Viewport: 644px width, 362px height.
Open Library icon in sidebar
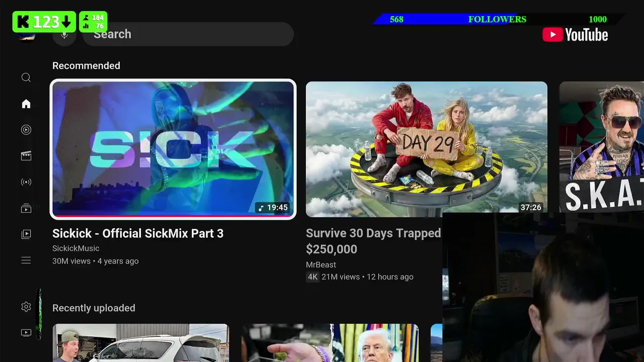coord(26,234)
